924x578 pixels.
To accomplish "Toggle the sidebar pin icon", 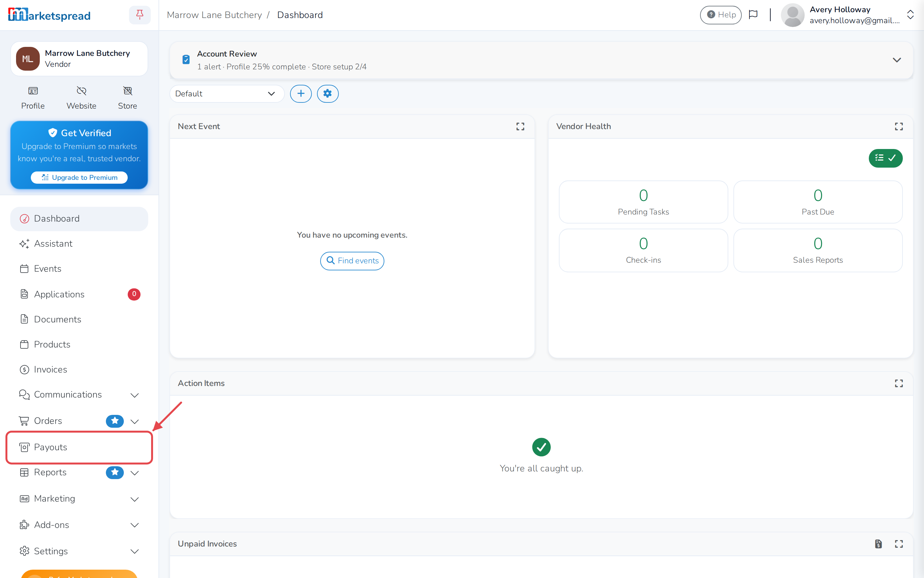I will [140, 15].
